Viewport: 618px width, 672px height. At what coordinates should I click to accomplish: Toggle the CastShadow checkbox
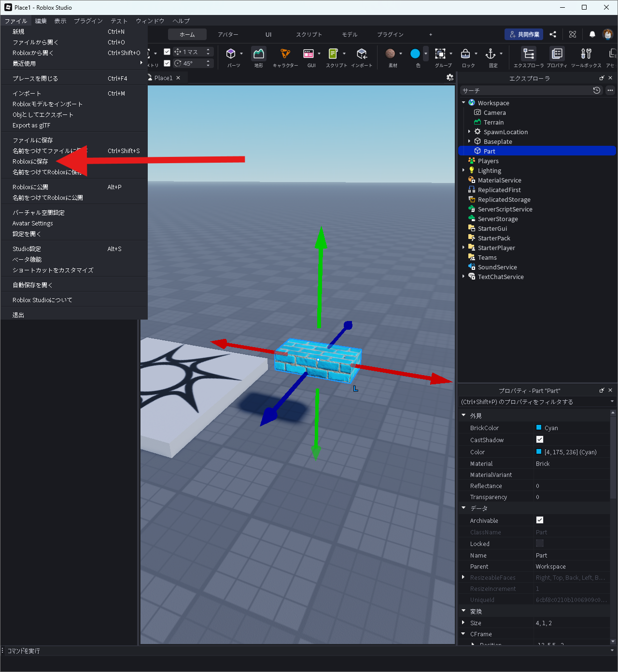coord(540,439)
